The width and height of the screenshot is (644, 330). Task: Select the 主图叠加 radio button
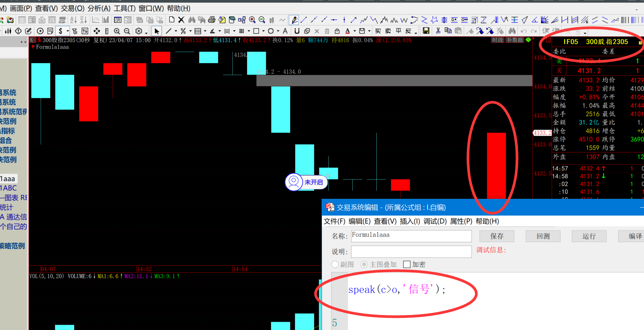pos(364,264)
